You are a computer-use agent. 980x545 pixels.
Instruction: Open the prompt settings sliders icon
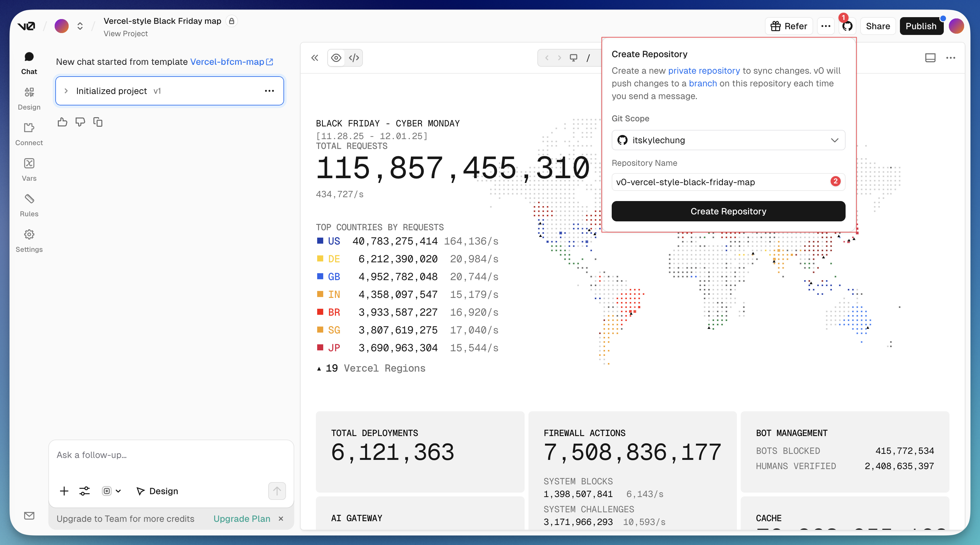85,491
